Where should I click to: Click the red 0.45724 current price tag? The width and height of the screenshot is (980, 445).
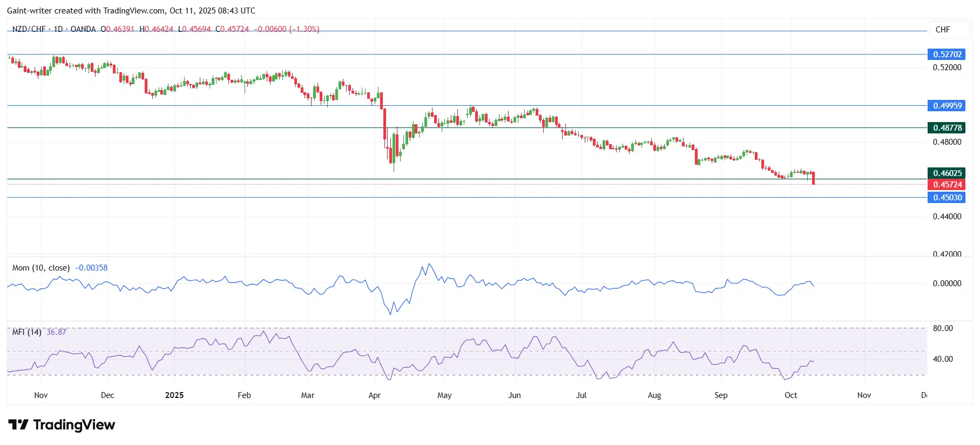pyautogui.click(x=947, y=185)
